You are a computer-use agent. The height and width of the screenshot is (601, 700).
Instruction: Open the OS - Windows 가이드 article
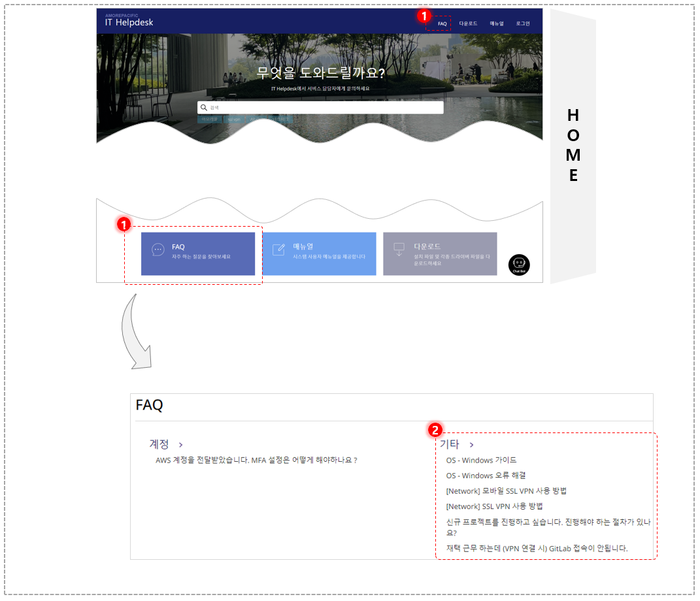(x=481, y=460)
